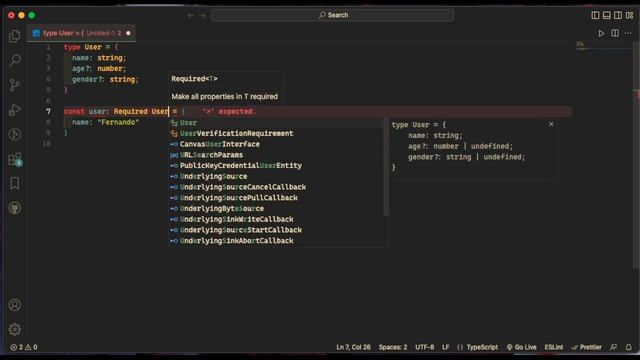The height and width of the screenshot is (360, 640).
Task: Open the circular run icon under Run and Debug
Action: click(x=15, y=134)
